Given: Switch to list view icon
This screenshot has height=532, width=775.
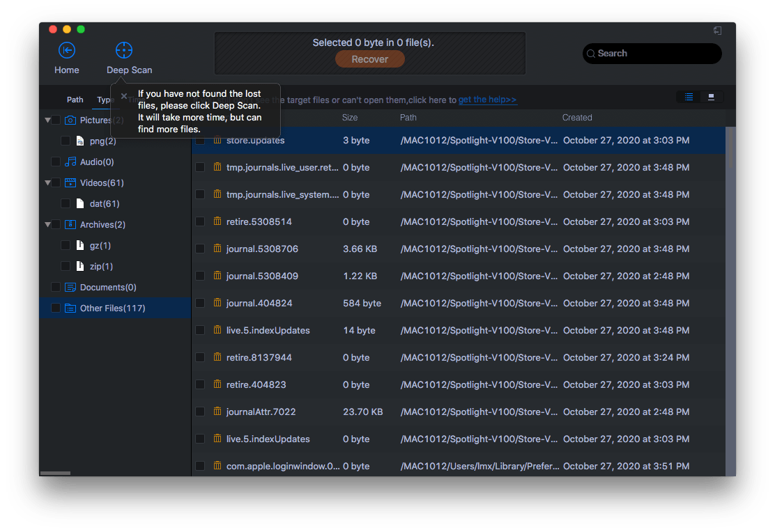Looking at the screenshot, I should coord(689,97).
